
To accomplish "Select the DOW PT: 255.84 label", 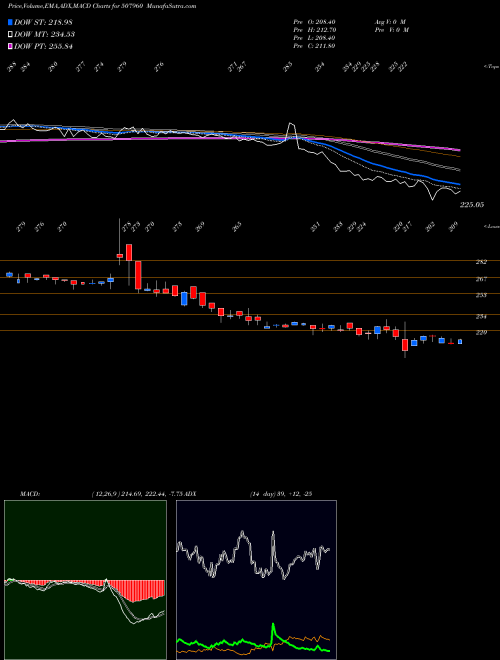I will [44, 46].
